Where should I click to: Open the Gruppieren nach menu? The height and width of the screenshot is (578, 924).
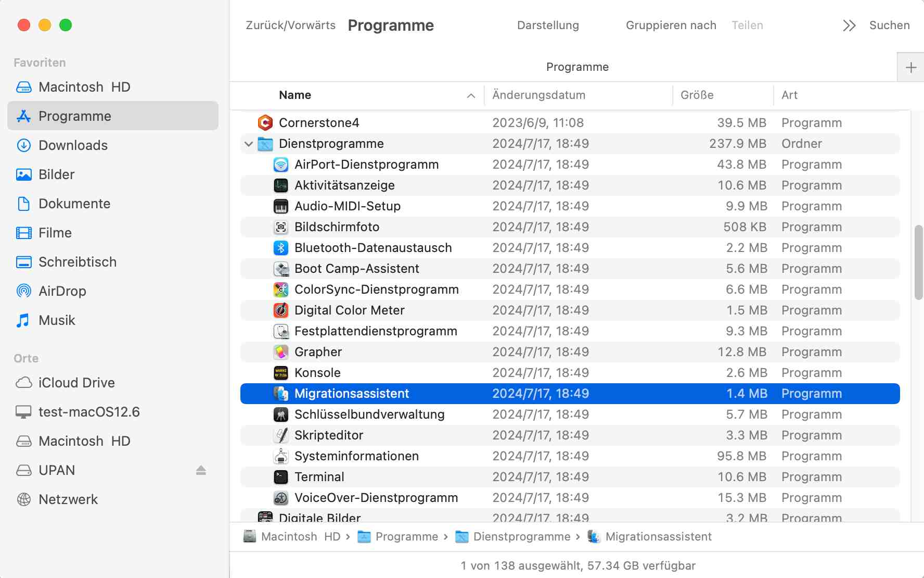[x=671, y=26]
